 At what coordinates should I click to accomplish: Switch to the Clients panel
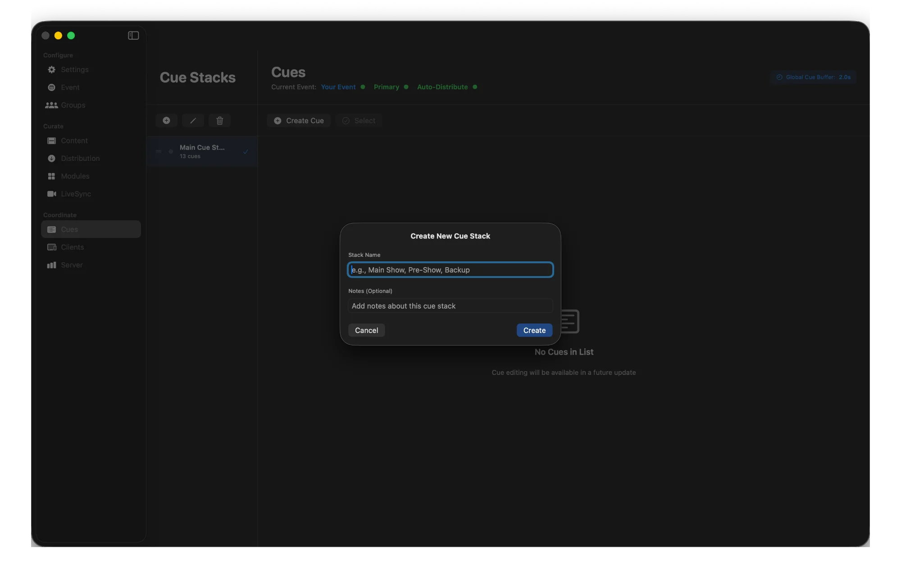[x=72, y=247]
